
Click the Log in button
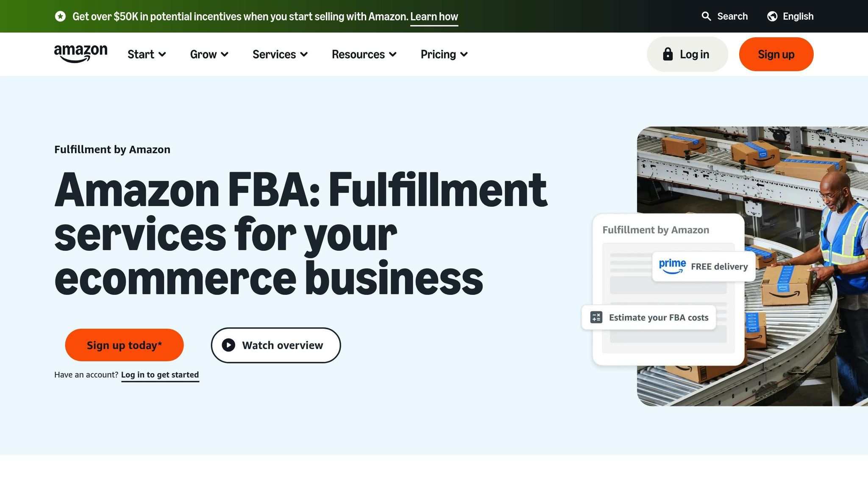pos(687,54)
